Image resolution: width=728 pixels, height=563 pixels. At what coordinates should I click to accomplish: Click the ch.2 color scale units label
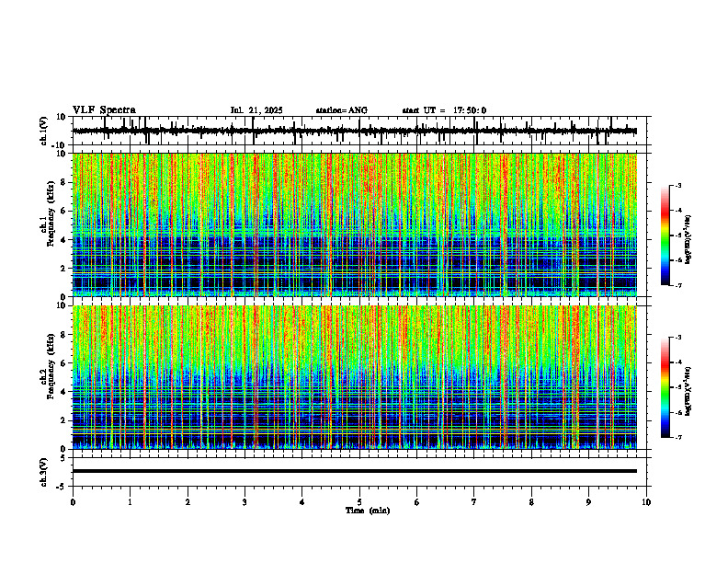(688, 392)
